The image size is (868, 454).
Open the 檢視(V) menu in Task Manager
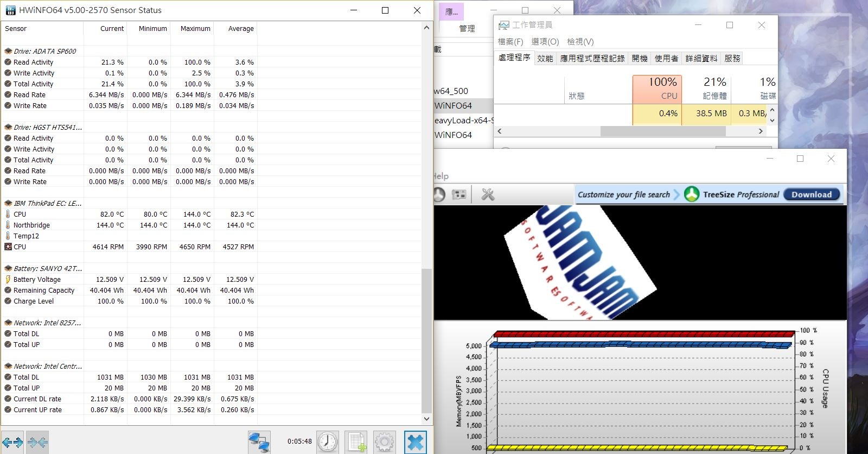tap(580, 42)
